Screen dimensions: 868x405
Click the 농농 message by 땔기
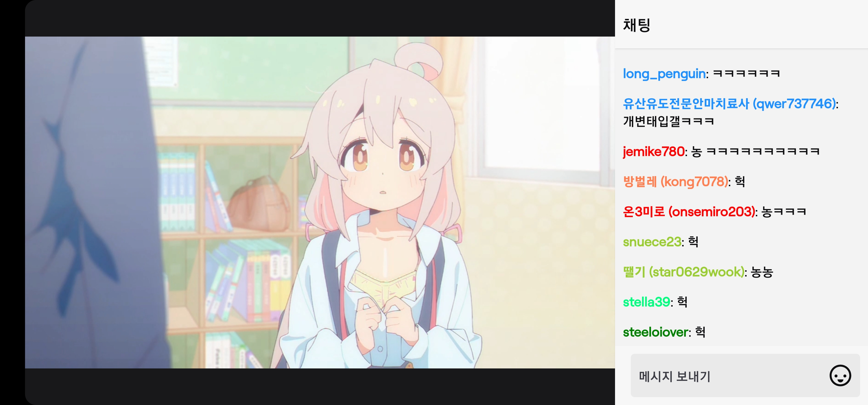(x=762, y=272)
